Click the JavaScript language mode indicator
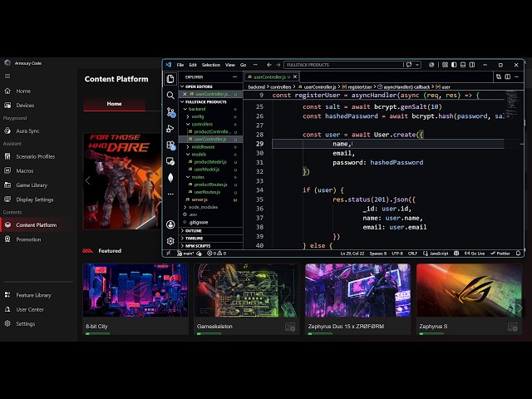Viewport: 532px width, 399px height. pyautogui.click(x=436, y=253)
